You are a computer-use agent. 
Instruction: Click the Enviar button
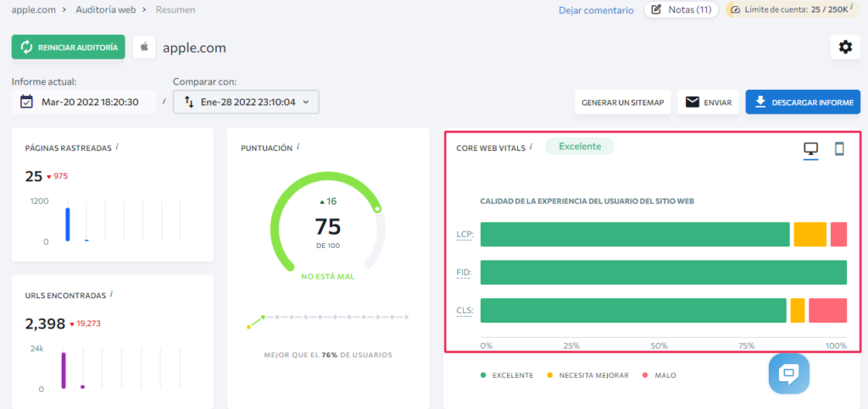[708, 102]
